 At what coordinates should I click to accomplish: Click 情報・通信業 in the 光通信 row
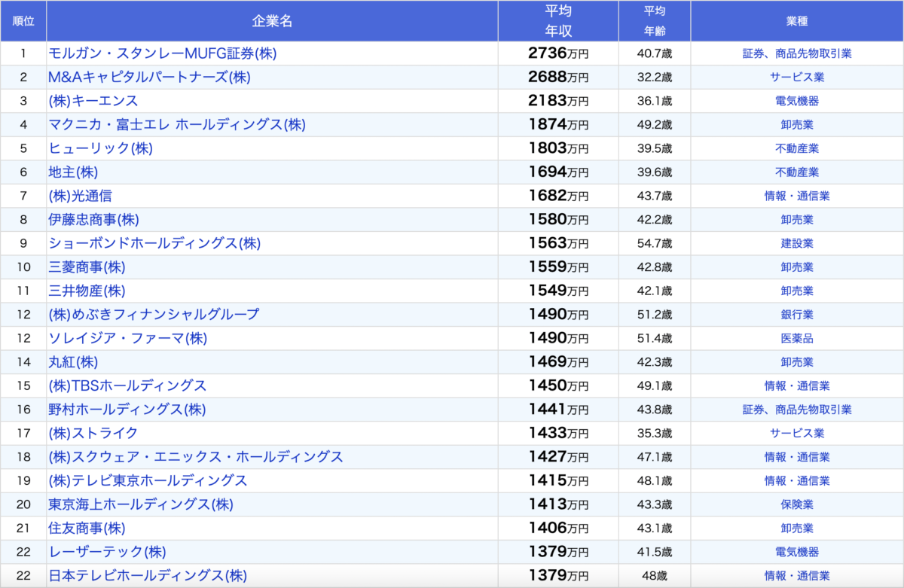click(797, 196)
